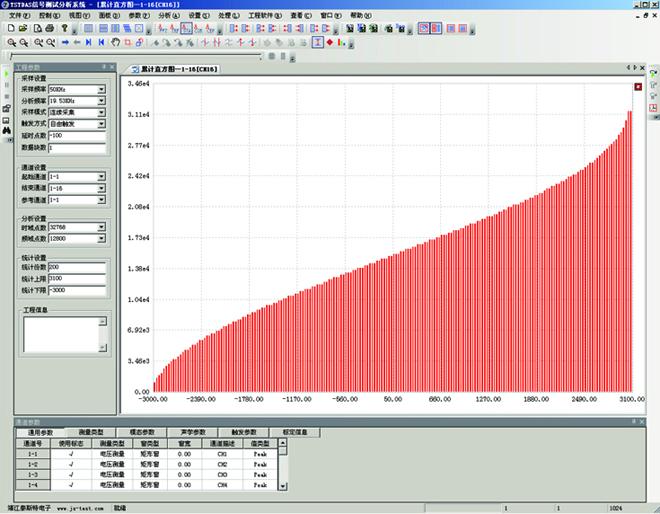Select the 1-2 channel row header

(32, 465)
